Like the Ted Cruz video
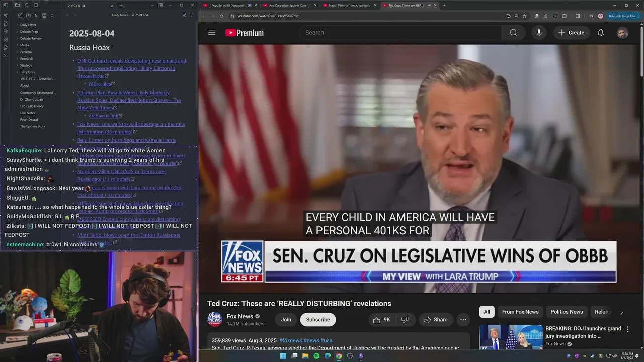 (381, 320)
